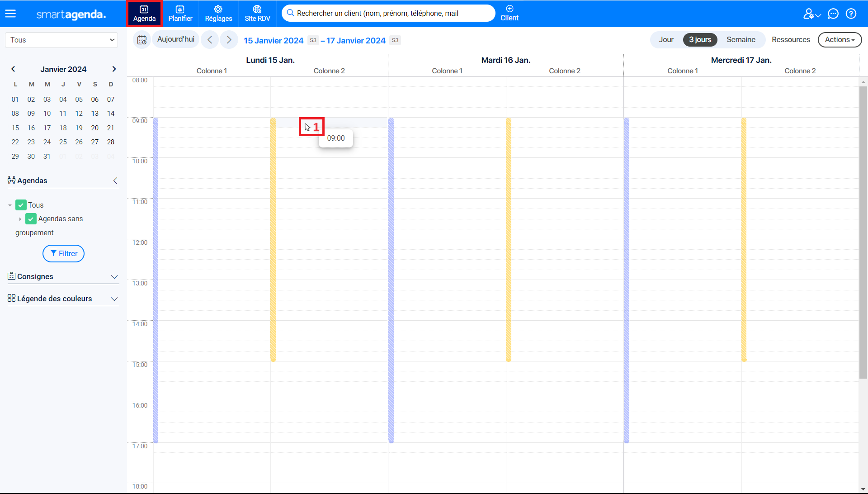Open the Actions dropdown
This screenshot has width=868, height=494.
840,40
